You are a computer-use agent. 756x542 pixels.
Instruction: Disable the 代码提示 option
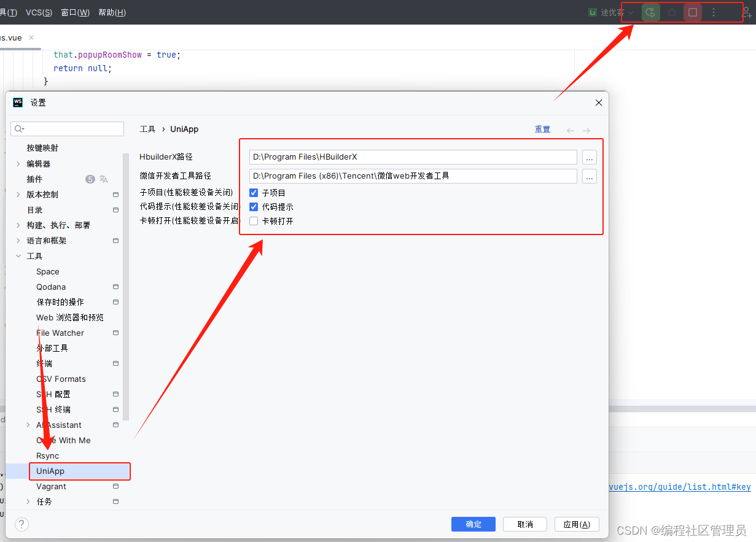click(x=253, y=206)
